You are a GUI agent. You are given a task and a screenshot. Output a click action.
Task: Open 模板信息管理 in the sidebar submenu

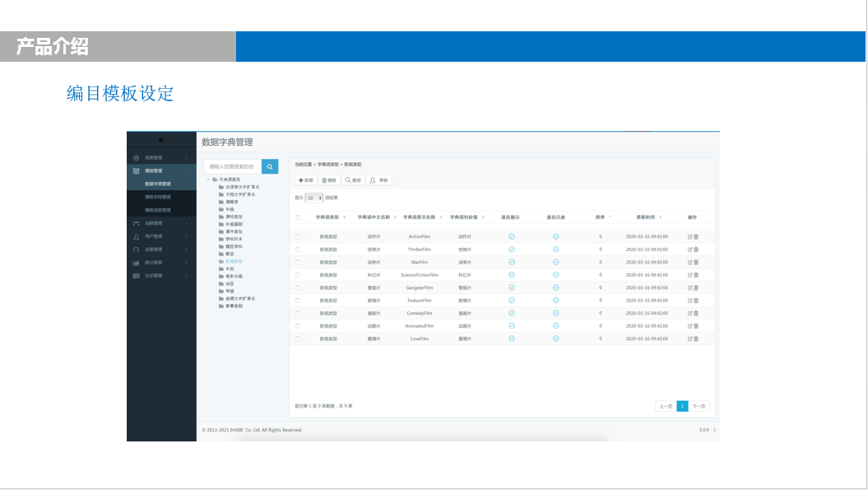158,210
